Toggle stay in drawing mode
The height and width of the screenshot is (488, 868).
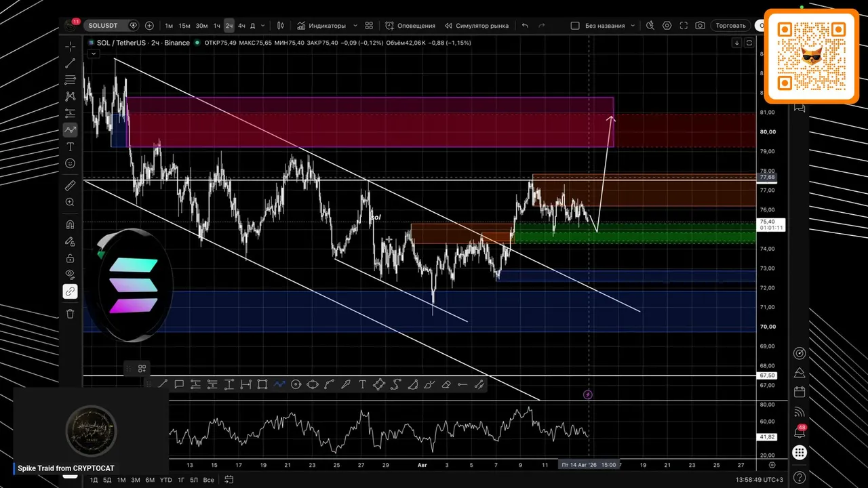(71, 241)
